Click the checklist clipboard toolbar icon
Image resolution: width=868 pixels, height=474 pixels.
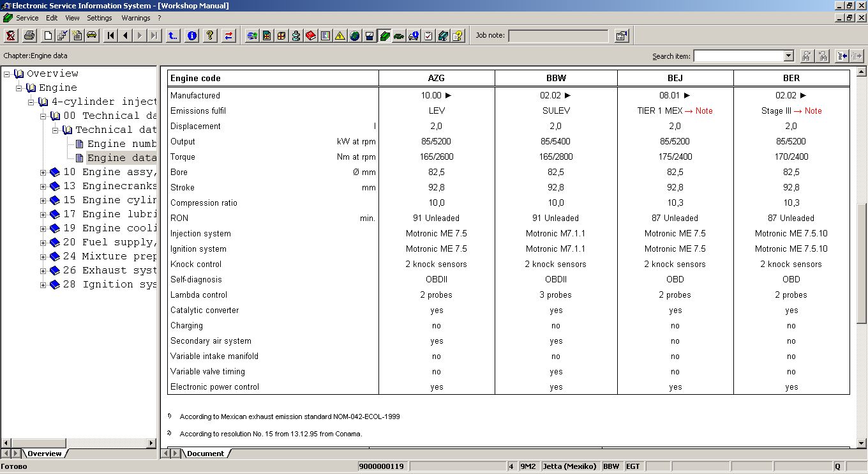[428, 36]
